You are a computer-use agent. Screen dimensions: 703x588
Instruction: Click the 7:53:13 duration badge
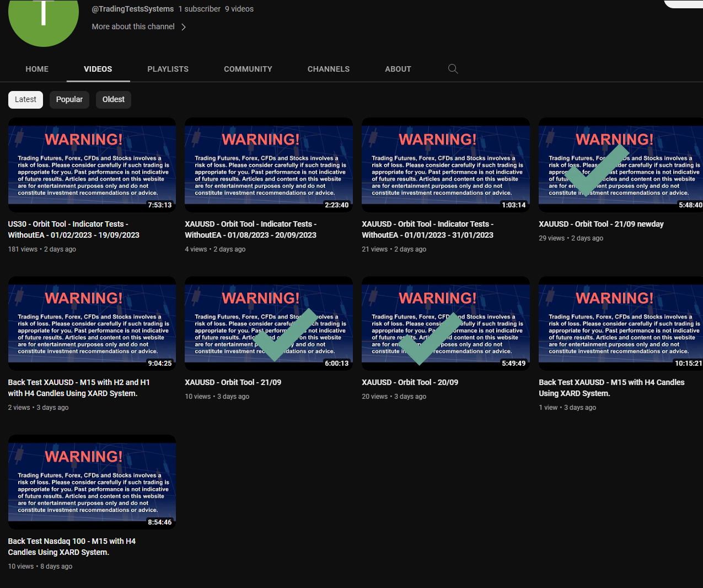160,205
